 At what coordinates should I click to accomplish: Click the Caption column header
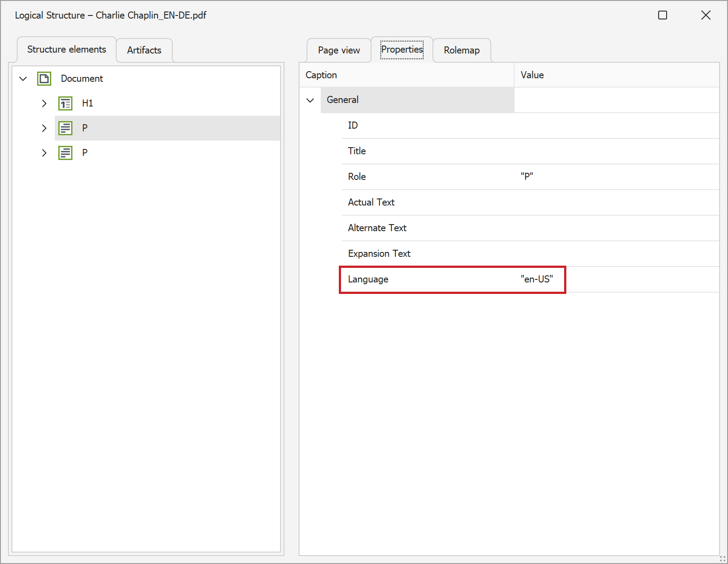[x=407, y=75]
